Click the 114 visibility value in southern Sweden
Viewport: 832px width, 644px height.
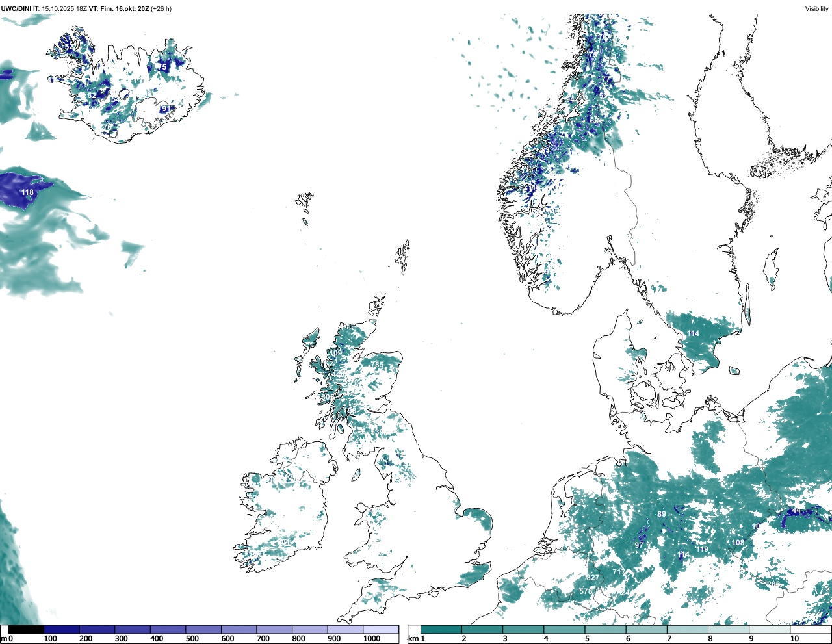(694, 333)
